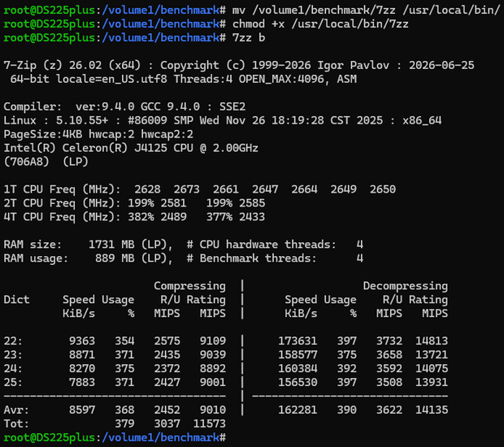The height and width of the screenshot is (447, 504).
Task: Click decompressing rating '14813' in row 22
Action: (432, 341)
